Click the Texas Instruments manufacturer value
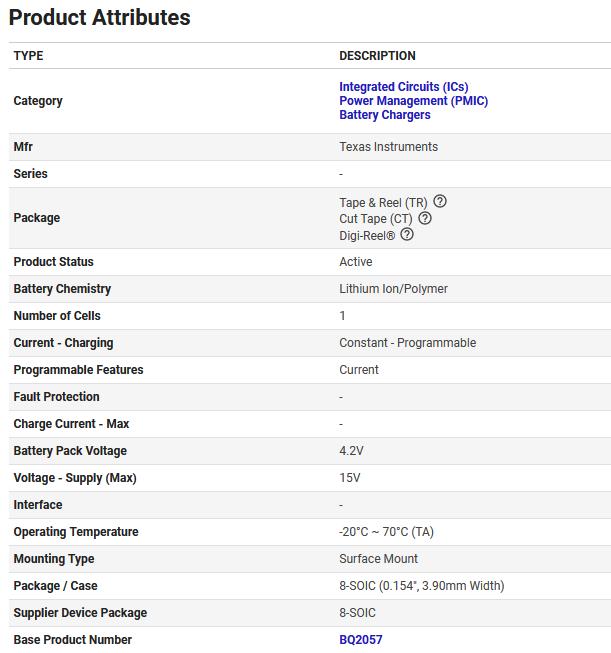 (388, 147)
